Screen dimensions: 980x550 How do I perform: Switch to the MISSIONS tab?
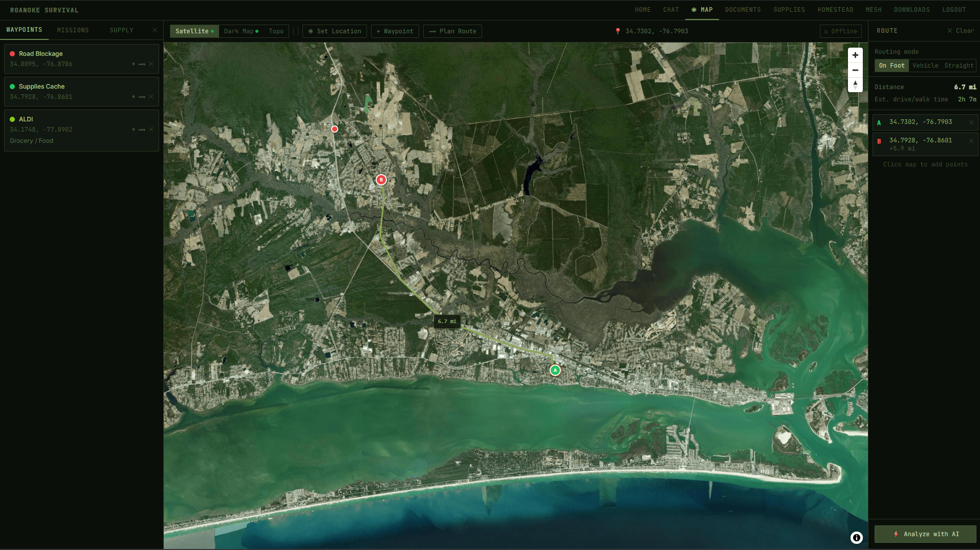(73, 30)
